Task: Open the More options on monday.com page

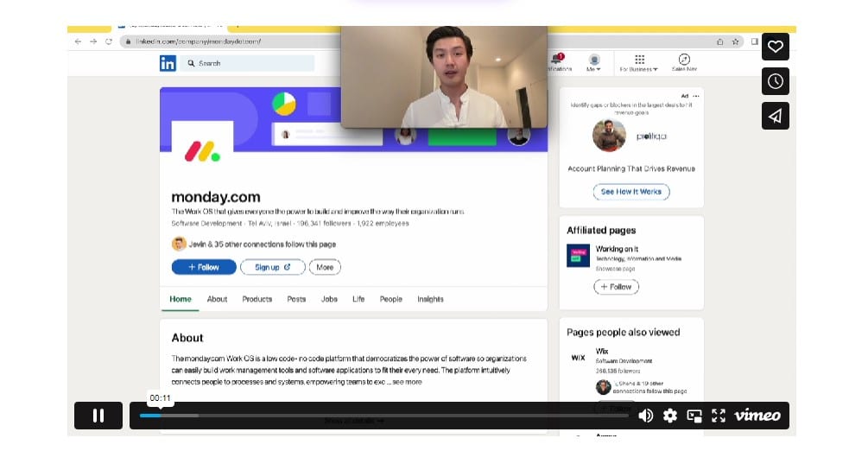Action: (x=325, y=267)
